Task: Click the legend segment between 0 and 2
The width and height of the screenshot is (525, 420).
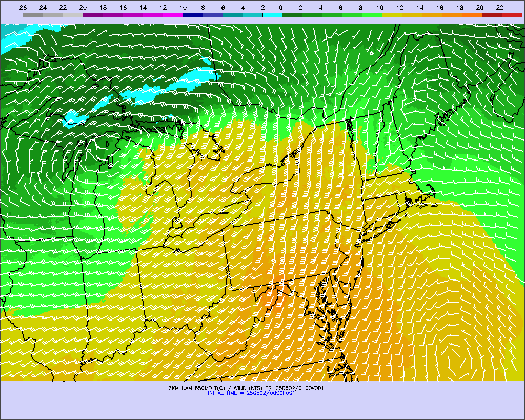Action: 292,15
